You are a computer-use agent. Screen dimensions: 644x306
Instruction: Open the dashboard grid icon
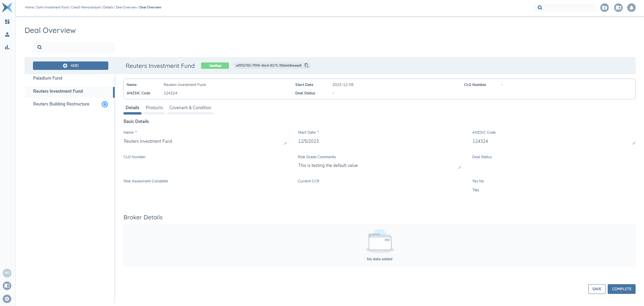coord(7,22)
